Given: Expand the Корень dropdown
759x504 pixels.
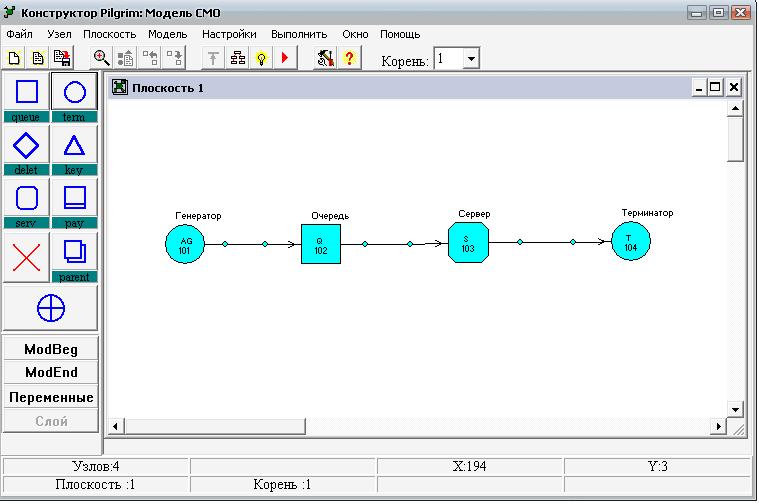Looking at the screenshot, I should [x=470, y=59].
